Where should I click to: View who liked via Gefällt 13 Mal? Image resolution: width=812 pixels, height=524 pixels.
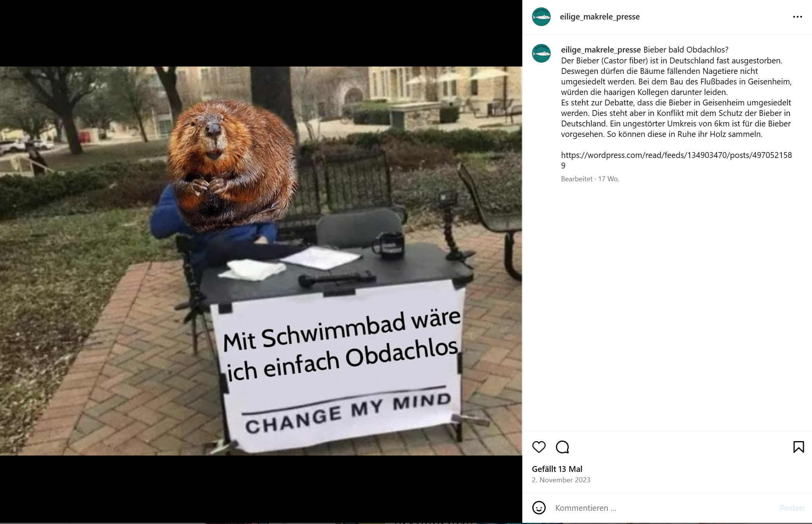pyautogui.click(x=557, y=469)
